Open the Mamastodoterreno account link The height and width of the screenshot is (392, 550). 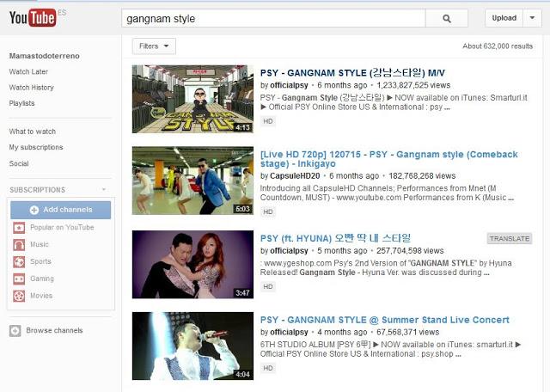[44, 56]
